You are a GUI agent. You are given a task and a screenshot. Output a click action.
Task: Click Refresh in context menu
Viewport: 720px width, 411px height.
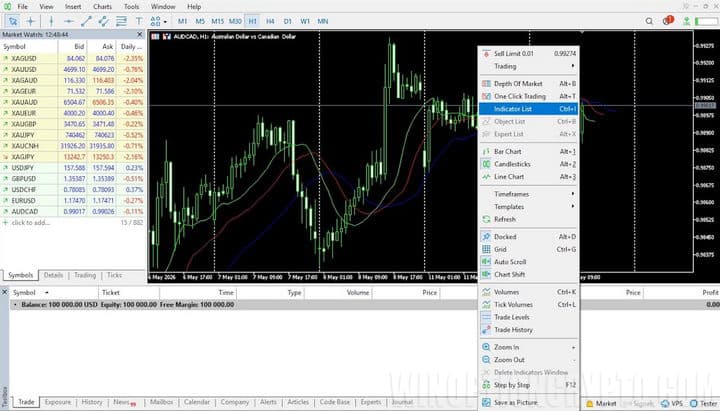[x=529, y=220]
